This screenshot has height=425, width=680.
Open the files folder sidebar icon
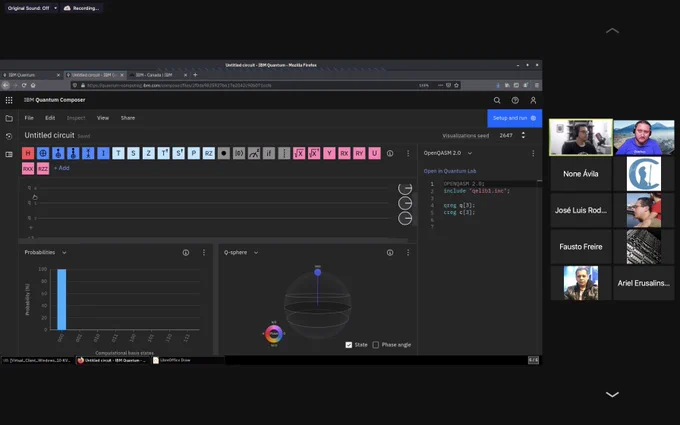click(9, 118)
